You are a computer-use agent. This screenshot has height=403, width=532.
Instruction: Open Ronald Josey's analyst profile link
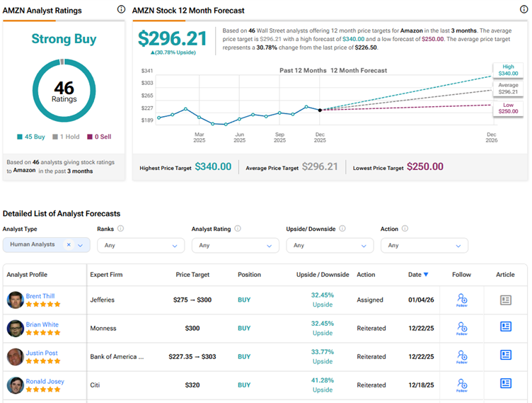[45, 381]
